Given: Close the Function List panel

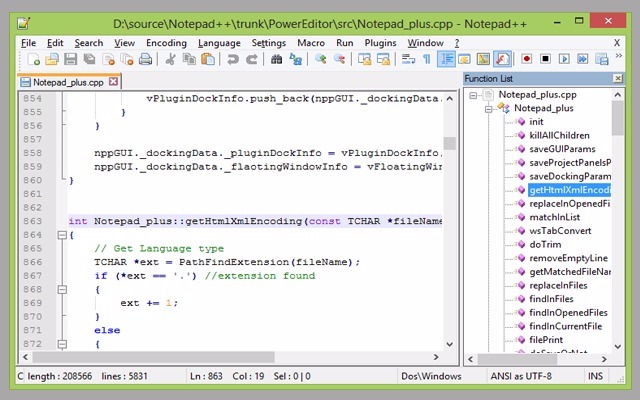Looking at the screenshot, I should [x=618, y=78].
